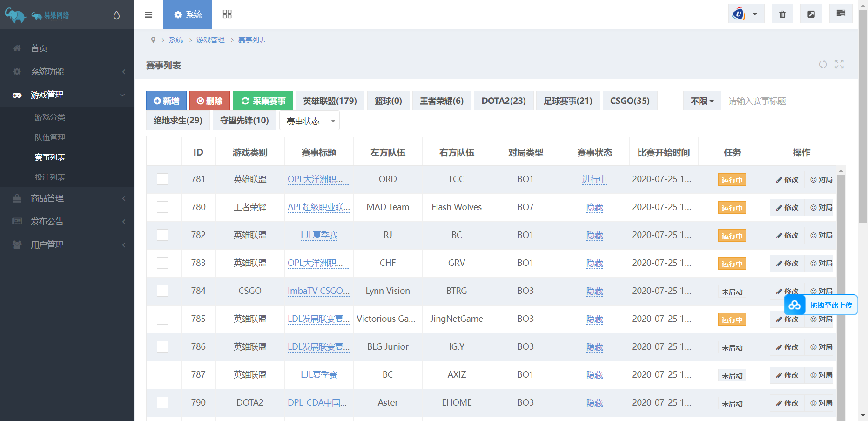The width and height of the screenshot is (868, 421).
Task: Check the checkbox for row 780
Action: pos(163,207)
